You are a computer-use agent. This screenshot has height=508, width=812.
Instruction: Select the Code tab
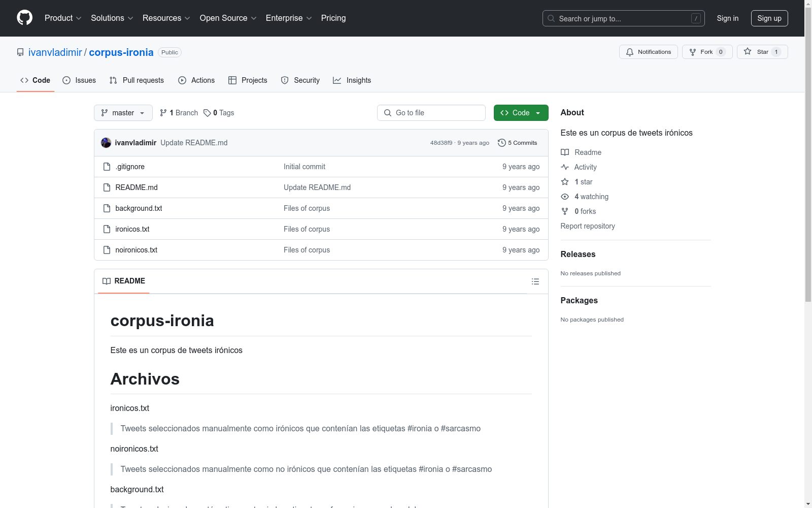click(x=36, y=80)
